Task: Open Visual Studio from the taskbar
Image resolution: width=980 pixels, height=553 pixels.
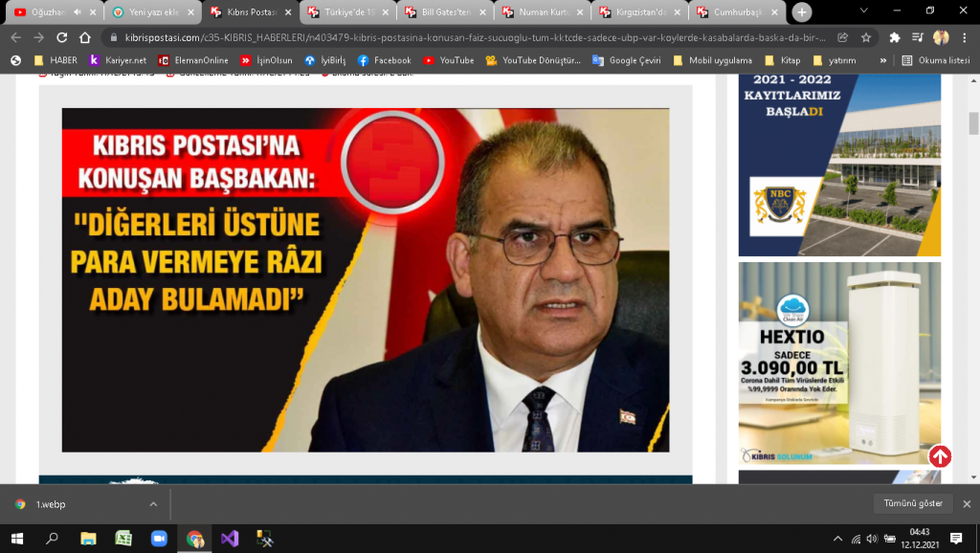Action: click(230, 539)
